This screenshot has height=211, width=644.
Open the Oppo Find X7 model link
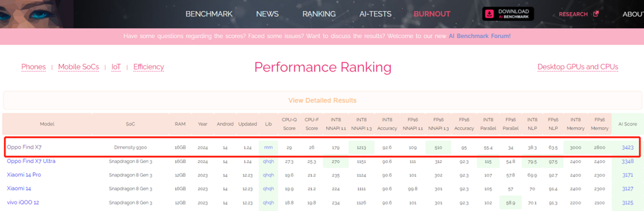[x=24, y=147]
